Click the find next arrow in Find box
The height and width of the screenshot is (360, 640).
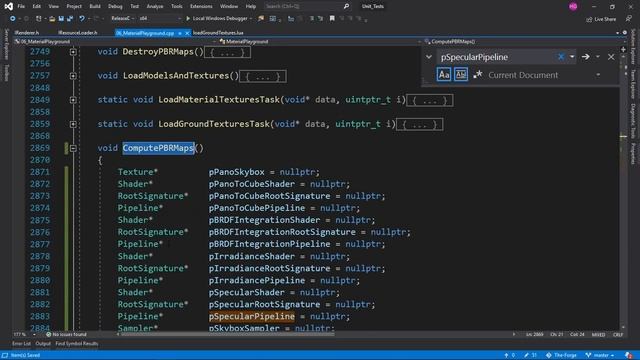(585, 57)
